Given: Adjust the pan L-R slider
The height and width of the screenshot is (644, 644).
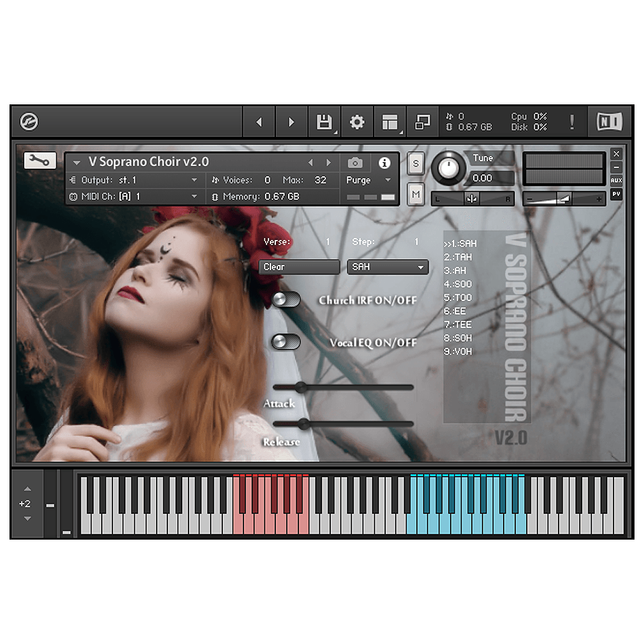Looking at the screenshot, I should pyautogui.click(x=472, y=199).
